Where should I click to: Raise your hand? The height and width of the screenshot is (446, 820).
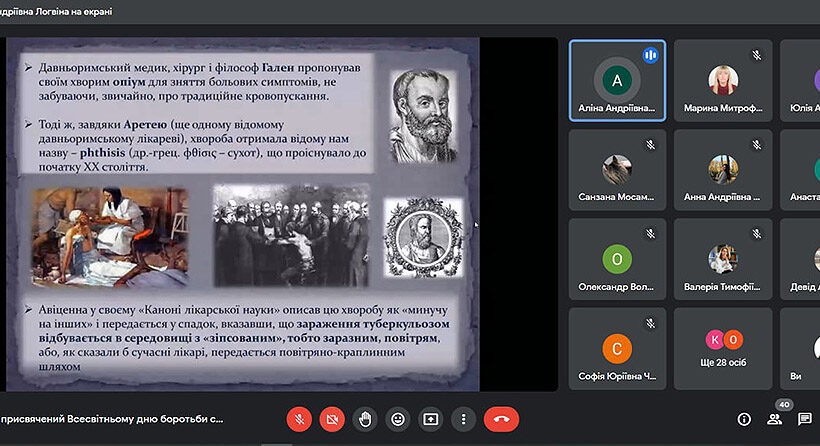pyautogui.click(x=365, y=419)
